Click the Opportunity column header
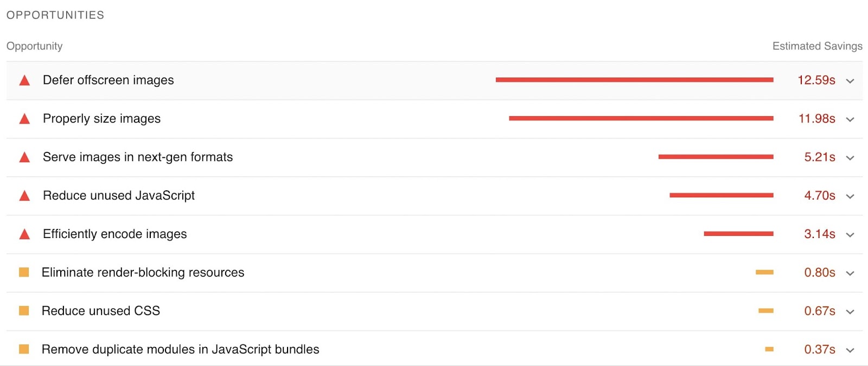 tap(35, 46)
